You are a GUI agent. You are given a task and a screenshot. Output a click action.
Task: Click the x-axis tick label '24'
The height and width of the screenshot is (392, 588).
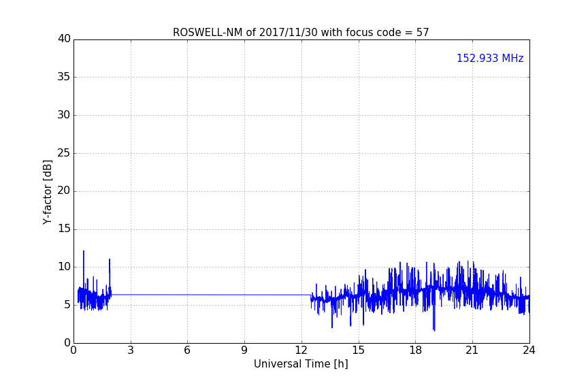pyautogui.click(x=529, y=350)
